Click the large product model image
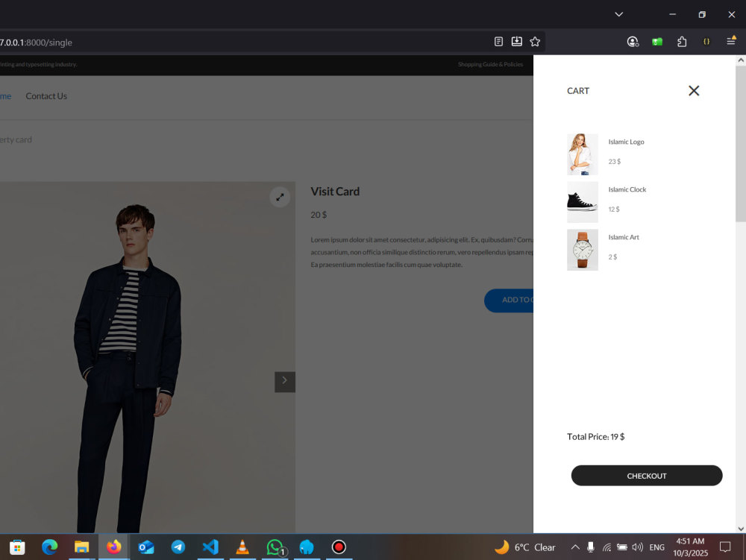746x560 pixels. (x=148, y=357)
